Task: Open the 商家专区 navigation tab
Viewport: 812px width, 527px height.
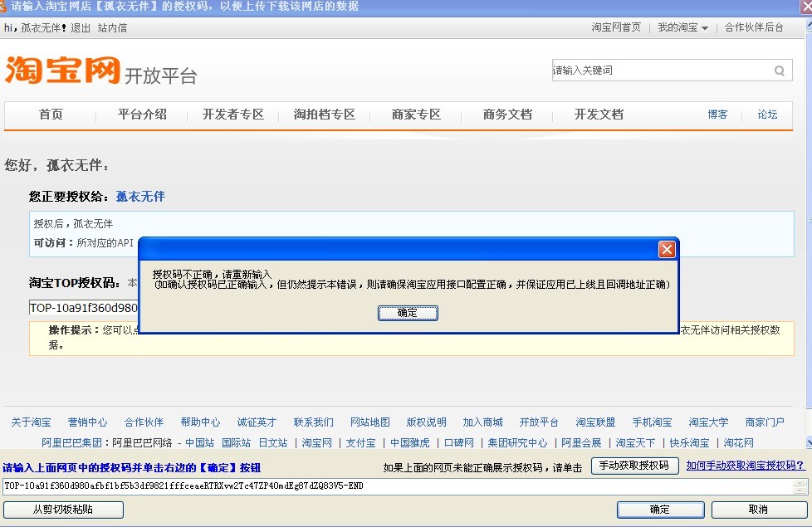Action: pos(416,114)
